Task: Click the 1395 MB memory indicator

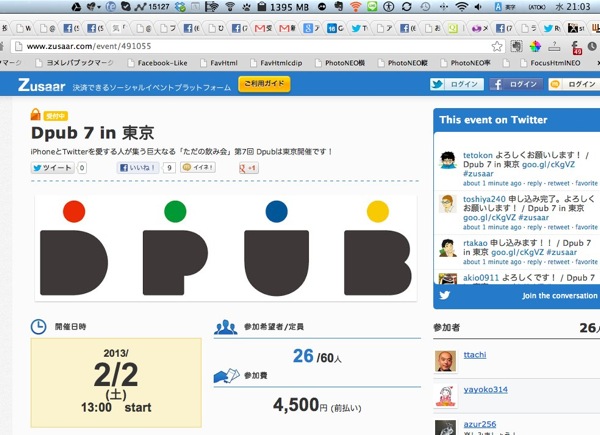Action: coord(283,7)
